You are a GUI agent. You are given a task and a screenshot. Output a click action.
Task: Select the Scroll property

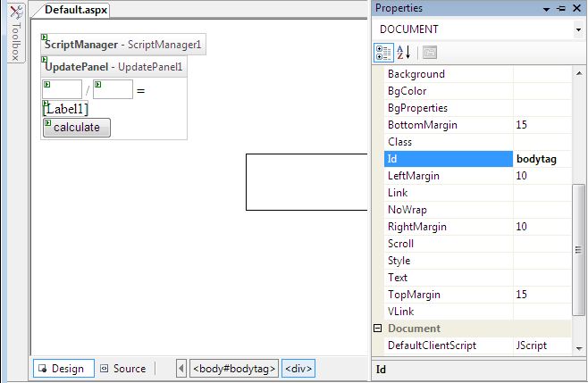[x=449, y=244]
